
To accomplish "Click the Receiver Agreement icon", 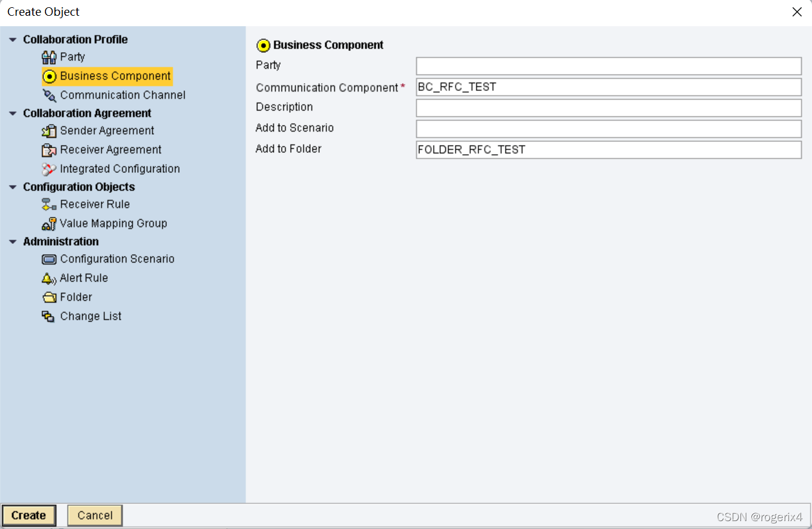I will [49, 150].
